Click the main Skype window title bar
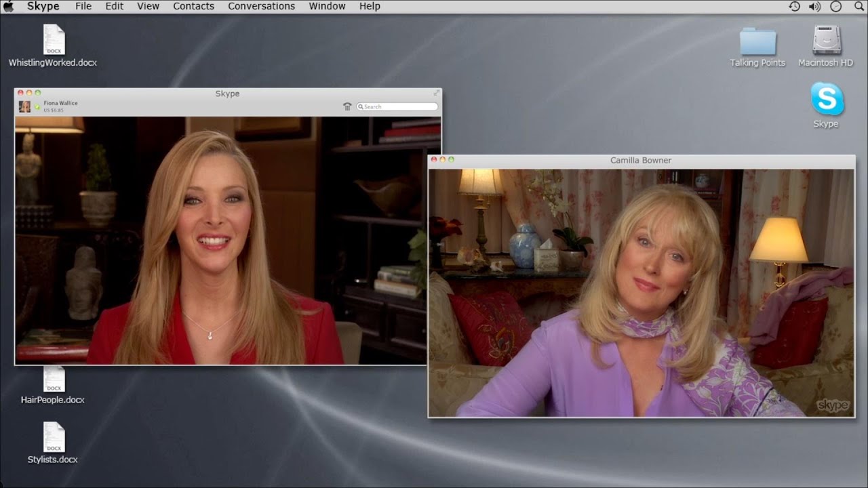The image size is (868, 488). point(227,94)
